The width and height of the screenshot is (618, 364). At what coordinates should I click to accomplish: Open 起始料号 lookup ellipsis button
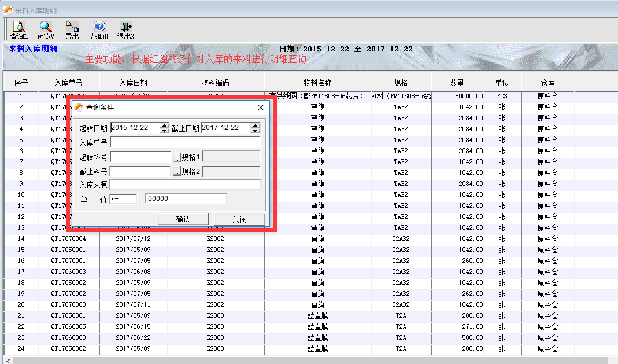[x=176, y=158]
